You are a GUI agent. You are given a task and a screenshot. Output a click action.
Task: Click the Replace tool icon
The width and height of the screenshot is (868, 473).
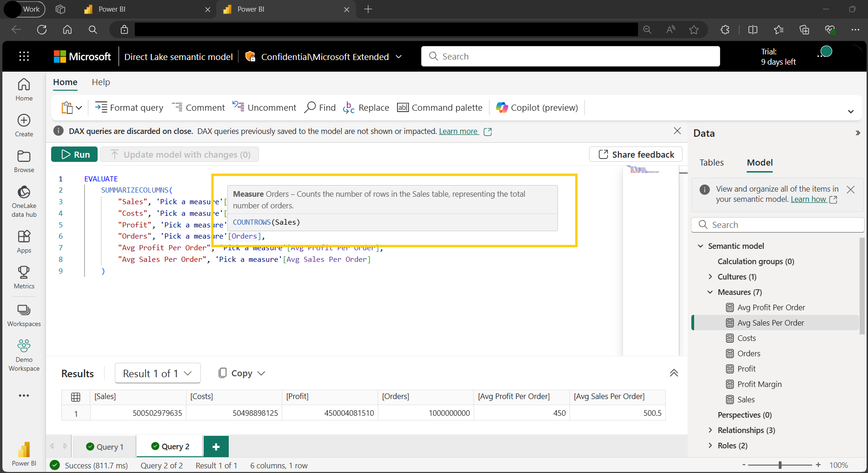tap(349, 107)
